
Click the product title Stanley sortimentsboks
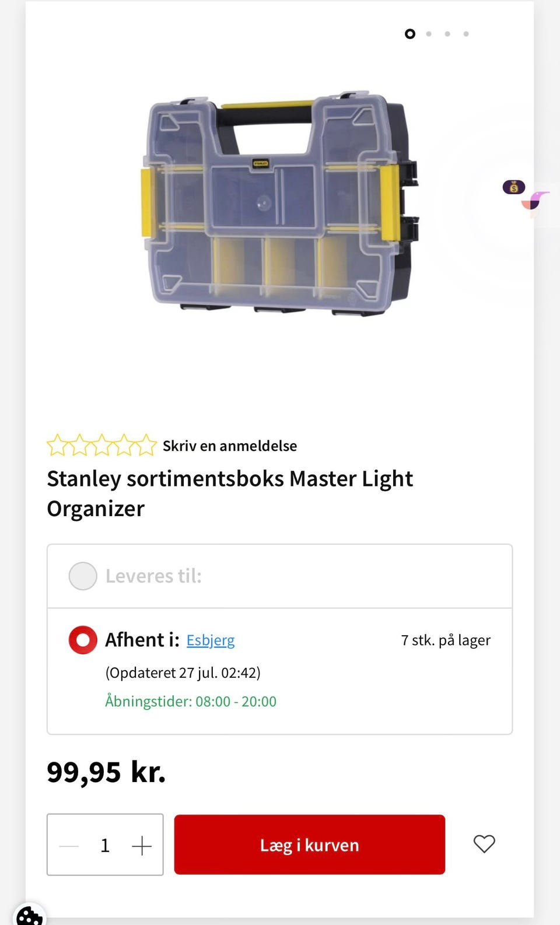[x=230, y=493]
